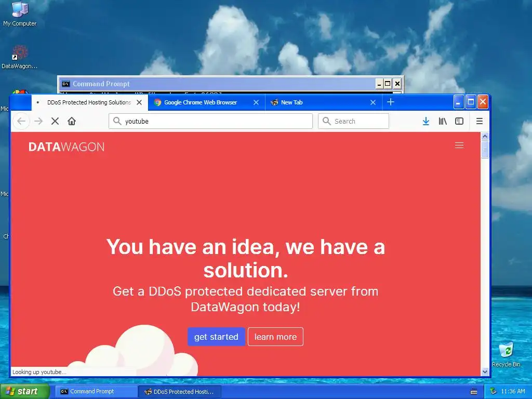Click the magnifier icon in the address bar
The height and width of the screenshot is (399, 532).
(117, 121)
